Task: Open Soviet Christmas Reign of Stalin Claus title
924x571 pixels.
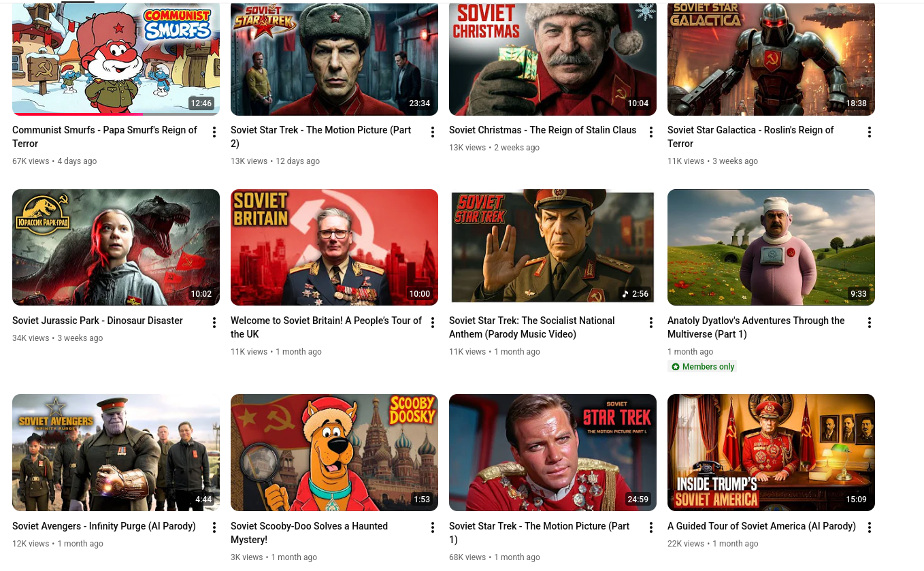Action: [542, 130]
